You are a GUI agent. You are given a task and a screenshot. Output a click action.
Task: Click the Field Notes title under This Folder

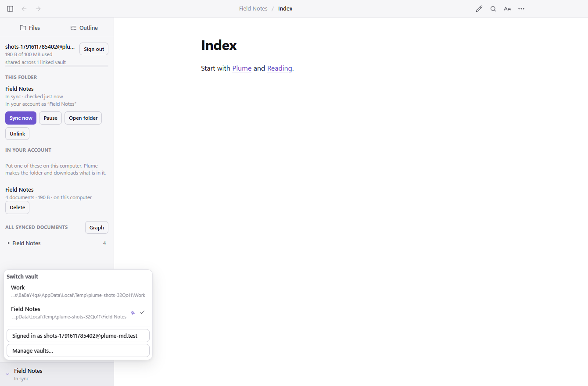pyautogui.click(x=19, y=89)
